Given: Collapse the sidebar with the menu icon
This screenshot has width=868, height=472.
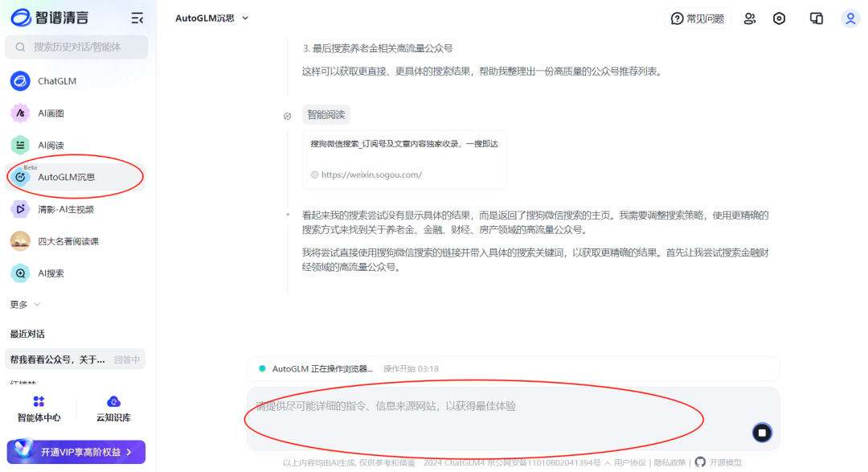Looking at the screenshot, I should click(x=137, y=18).
